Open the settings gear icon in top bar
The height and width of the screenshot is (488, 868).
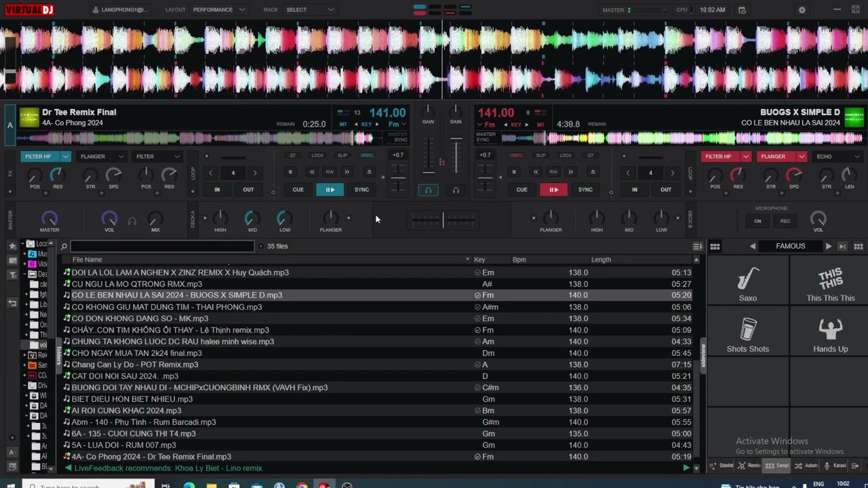click(x=802, y=10)
